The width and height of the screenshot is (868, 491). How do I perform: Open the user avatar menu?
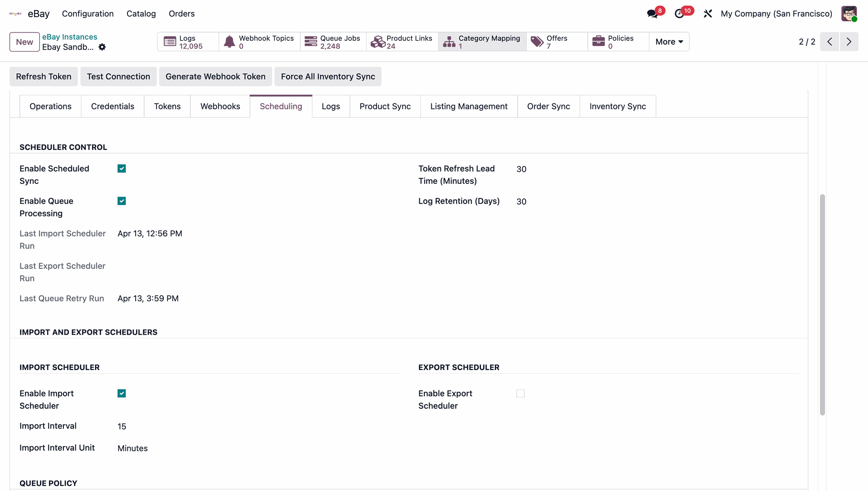(849, 14)
